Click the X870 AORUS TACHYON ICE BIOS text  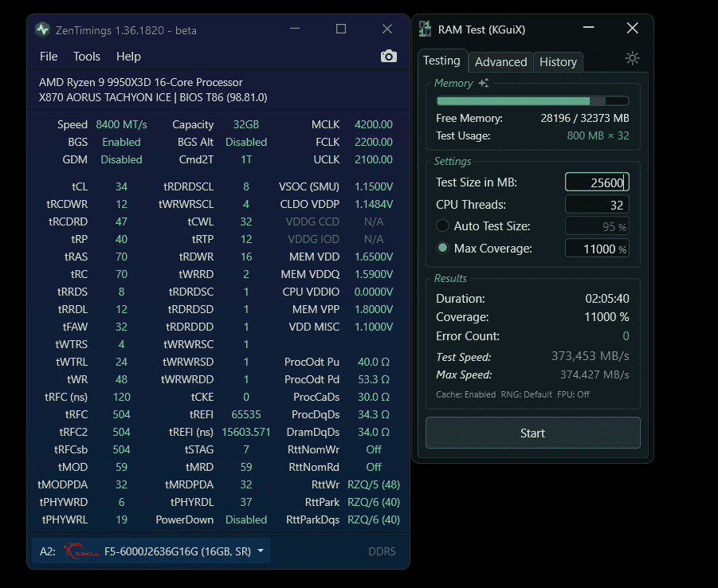[153, 97]
